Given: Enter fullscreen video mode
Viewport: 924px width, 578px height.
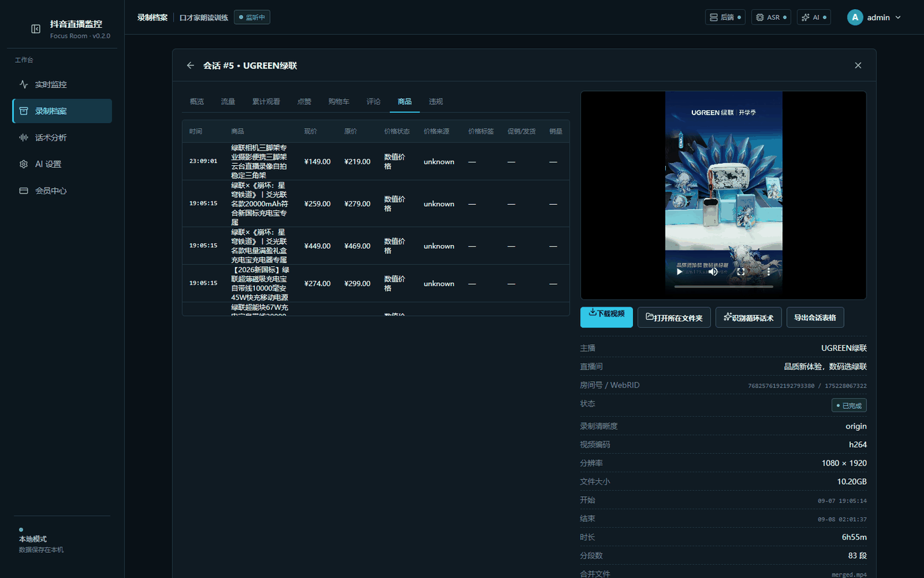Looking at the screenshot, I should point(741,271).
